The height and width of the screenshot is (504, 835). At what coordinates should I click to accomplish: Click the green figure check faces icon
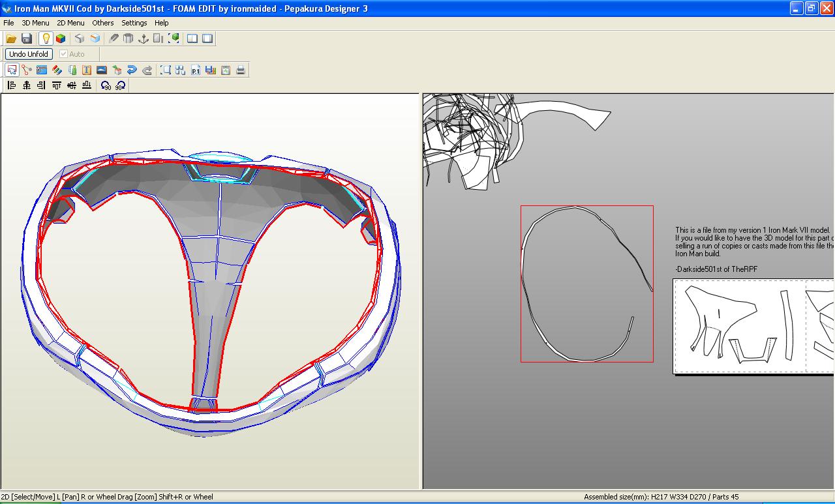coord(72,70)
